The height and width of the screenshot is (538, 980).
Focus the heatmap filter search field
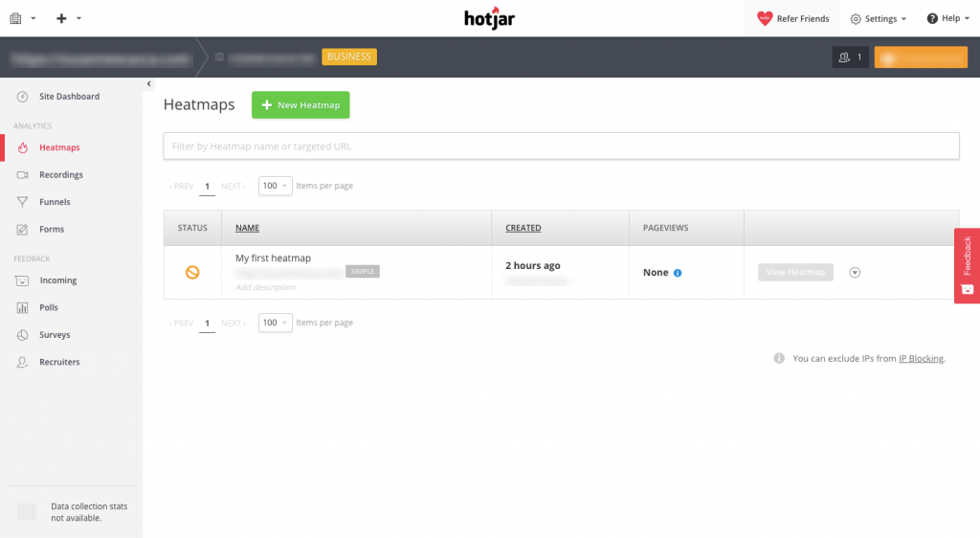(x=561, y=146)
